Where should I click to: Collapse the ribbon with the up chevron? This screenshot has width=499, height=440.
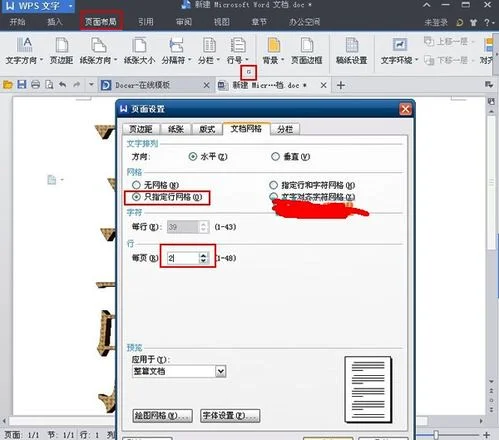click(x=427, y=5)
